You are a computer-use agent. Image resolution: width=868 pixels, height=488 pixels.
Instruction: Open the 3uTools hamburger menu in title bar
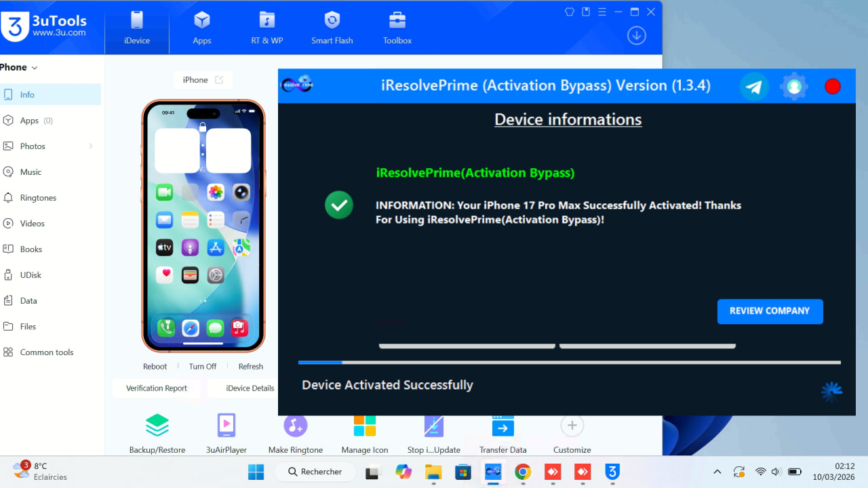(x=601, y=12)
